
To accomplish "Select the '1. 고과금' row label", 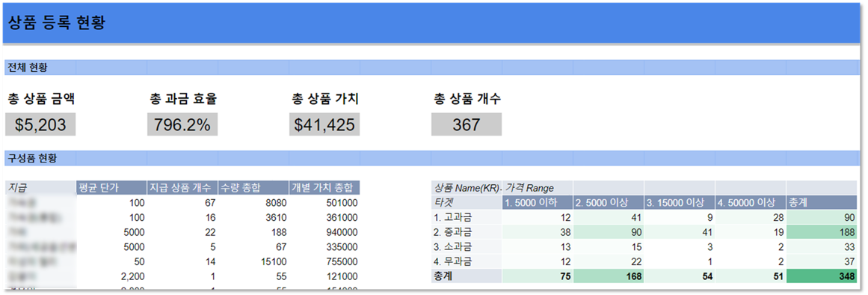I will 466,217.
